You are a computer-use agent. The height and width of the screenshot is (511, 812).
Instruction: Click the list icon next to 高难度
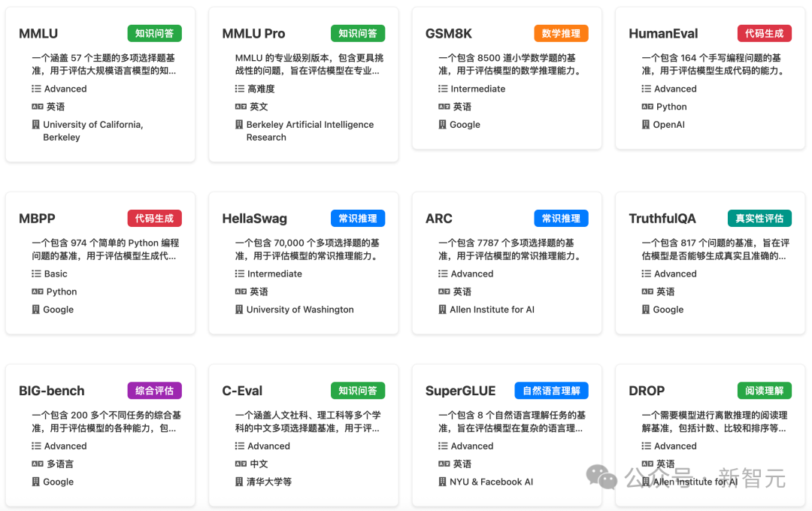[239, 89]
